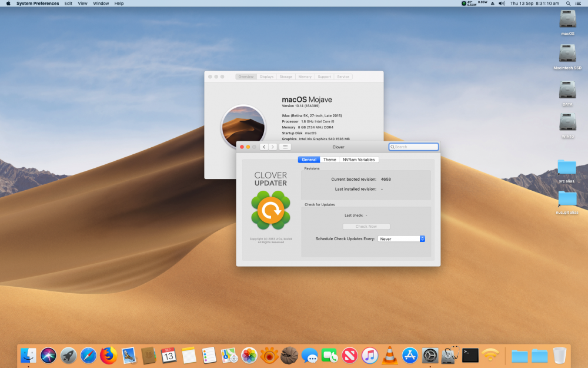This screenshot has height=368, width=588.
Task: Switch to Theme tab in Clover
Action: click(x=330, y=160)
